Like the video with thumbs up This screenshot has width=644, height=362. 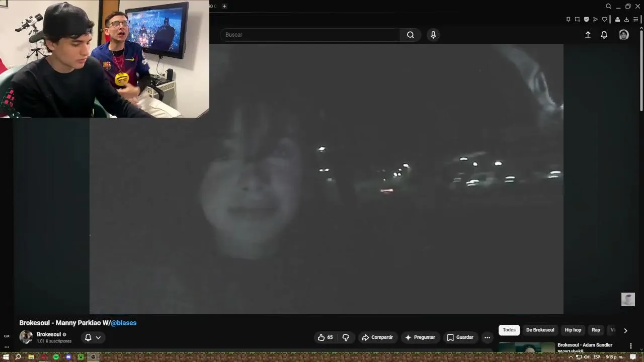[325, 337]
